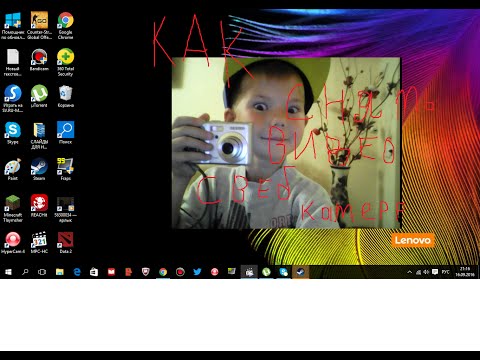Open Google Chrome desktop shortcut
This screenshot has width=480, height=360.
click(66, 25)
